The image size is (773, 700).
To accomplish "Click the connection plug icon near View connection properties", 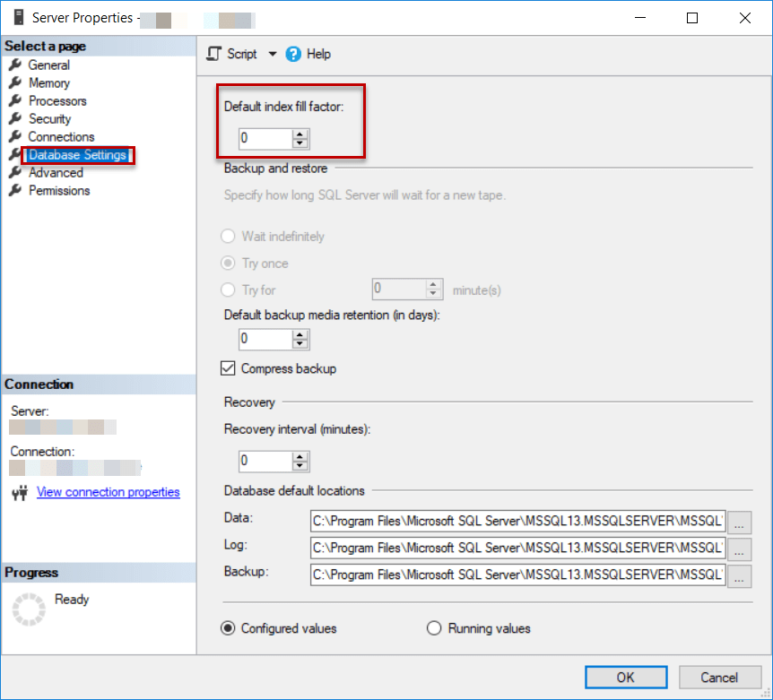I will click(20, 492).
